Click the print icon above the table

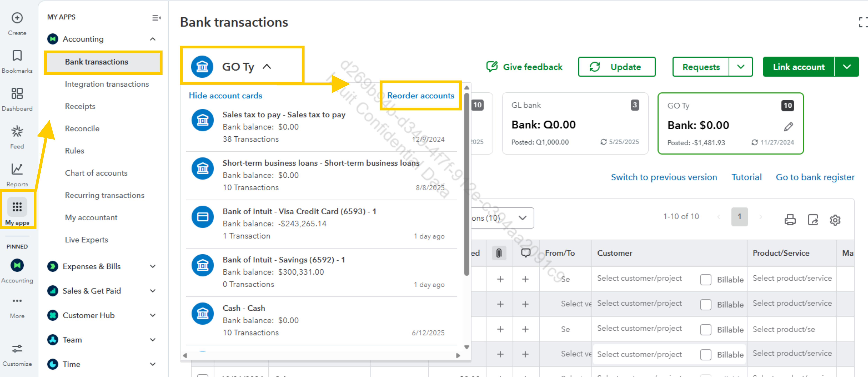point(790,220)
